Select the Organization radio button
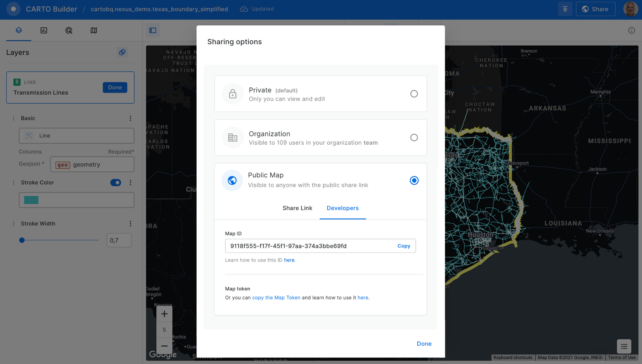 pos(413,137)
